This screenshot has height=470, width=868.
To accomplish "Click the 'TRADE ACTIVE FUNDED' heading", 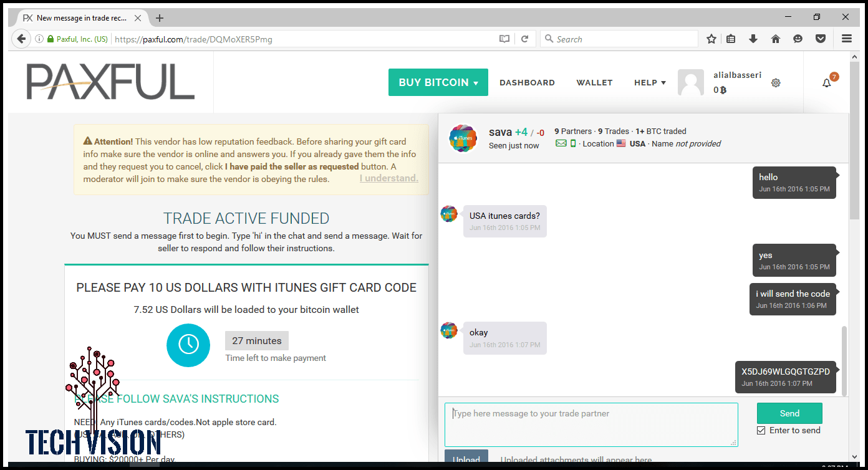I will [246, 219].
